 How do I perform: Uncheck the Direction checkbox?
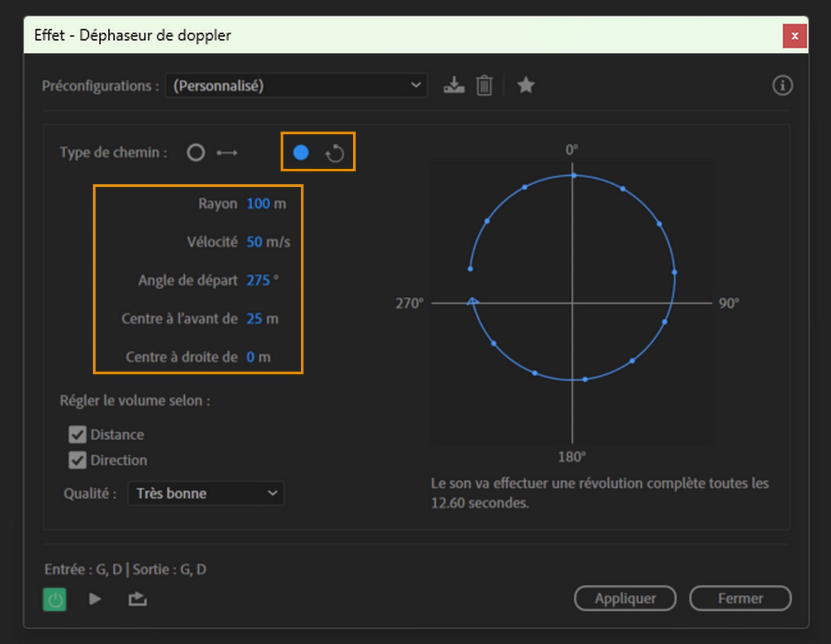click(77, 460)
